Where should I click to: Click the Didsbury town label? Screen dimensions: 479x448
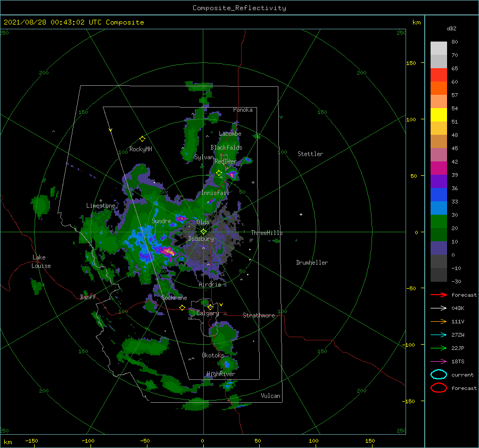(201, 239)
